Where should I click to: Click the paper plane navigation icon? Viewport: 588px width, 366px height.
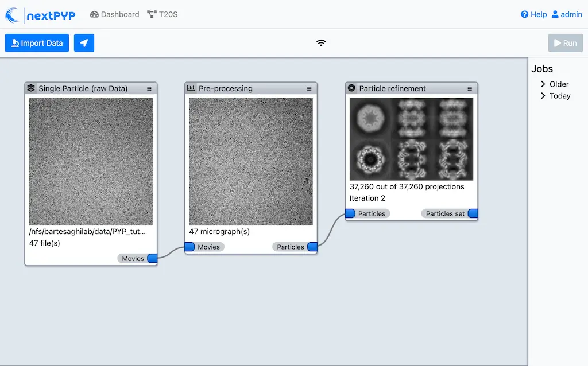pos(84,42)
